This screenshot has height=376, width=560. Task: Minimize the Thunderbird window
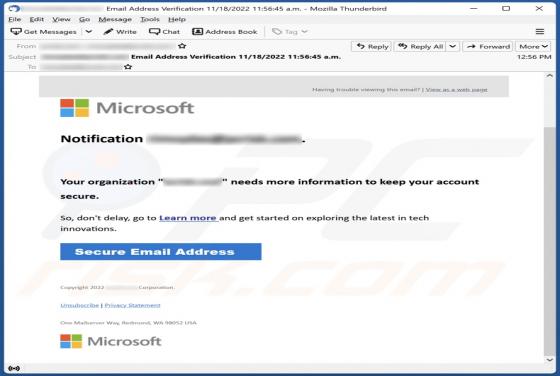474,9
